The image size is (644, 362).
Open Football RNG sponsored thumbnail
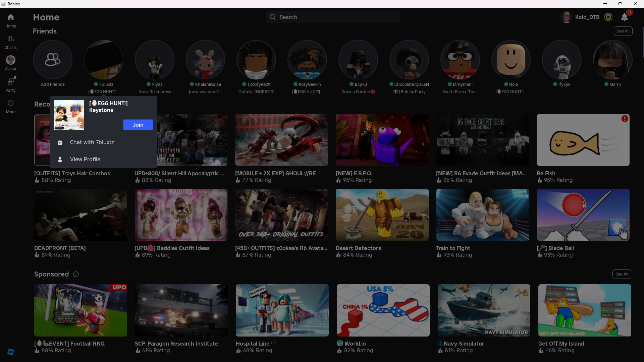click(x=80, y=310)
